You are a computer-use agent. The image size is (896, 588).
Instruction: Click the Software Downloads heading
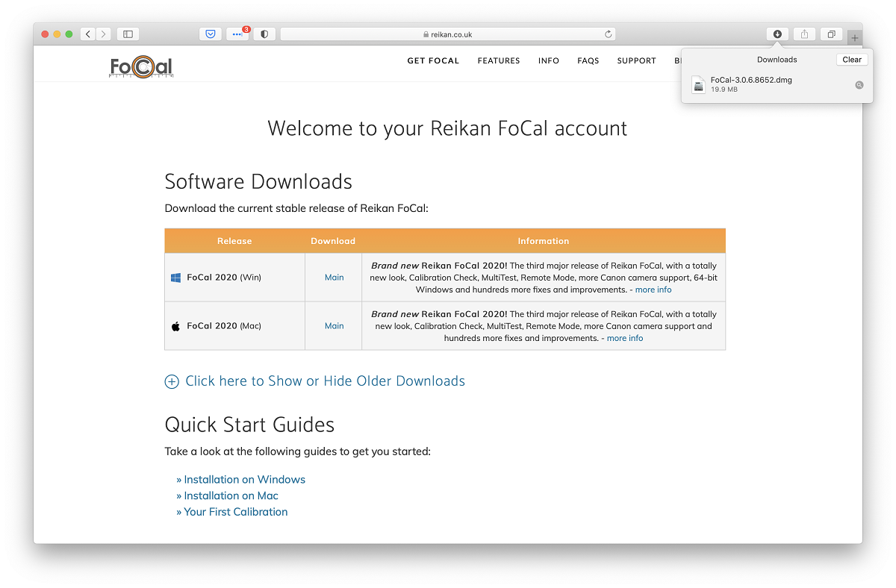coord(258,182)
